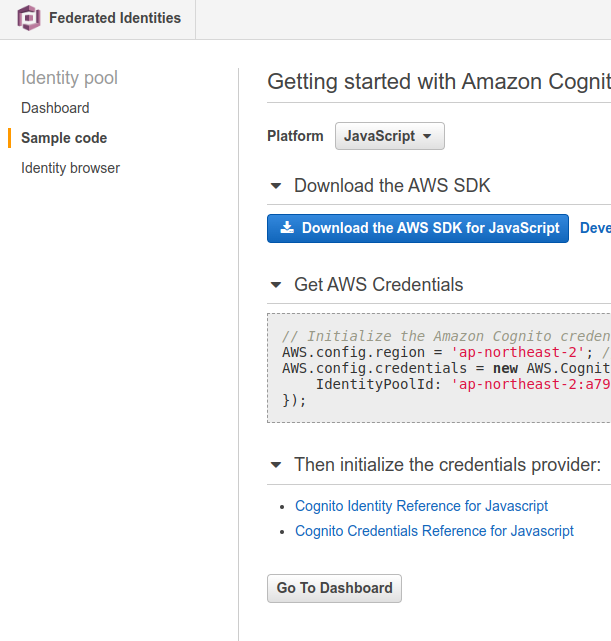Open the JavaScript platform dropdown

tap(389, 136)
